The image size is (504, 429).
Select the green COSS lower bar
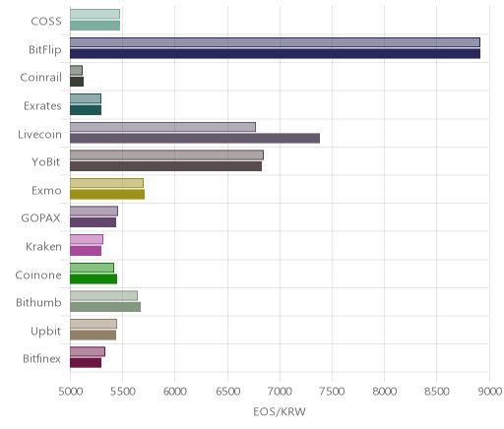pos(94,26)
